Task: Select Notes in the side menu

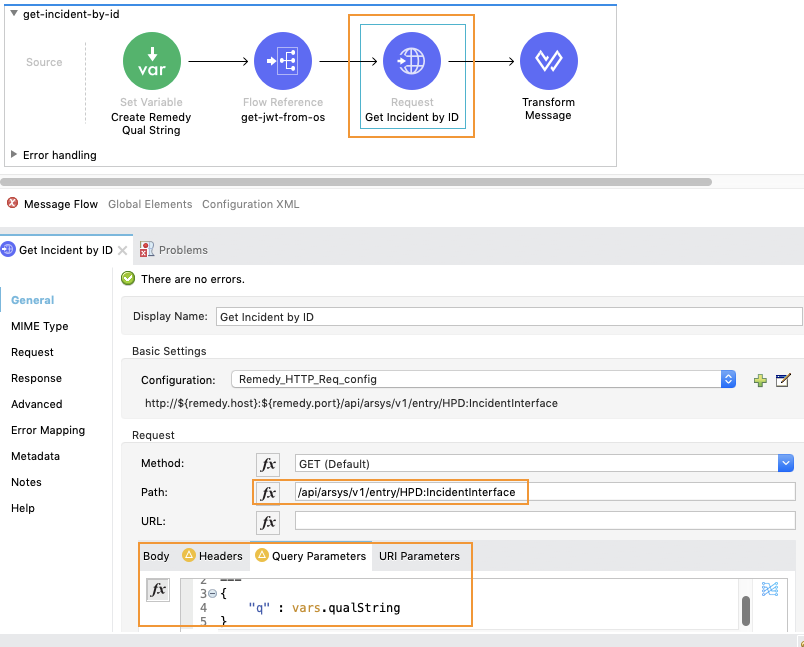Action: tap(26, 482)
